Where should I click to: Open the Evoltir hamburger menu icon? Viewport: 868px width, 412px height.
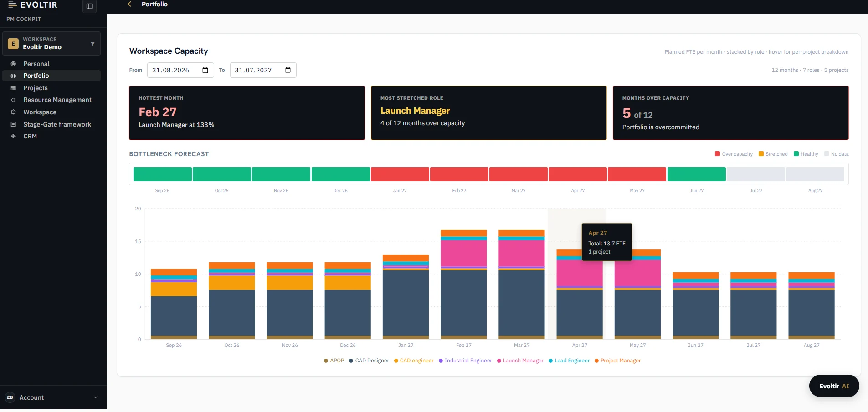point(13,5)
